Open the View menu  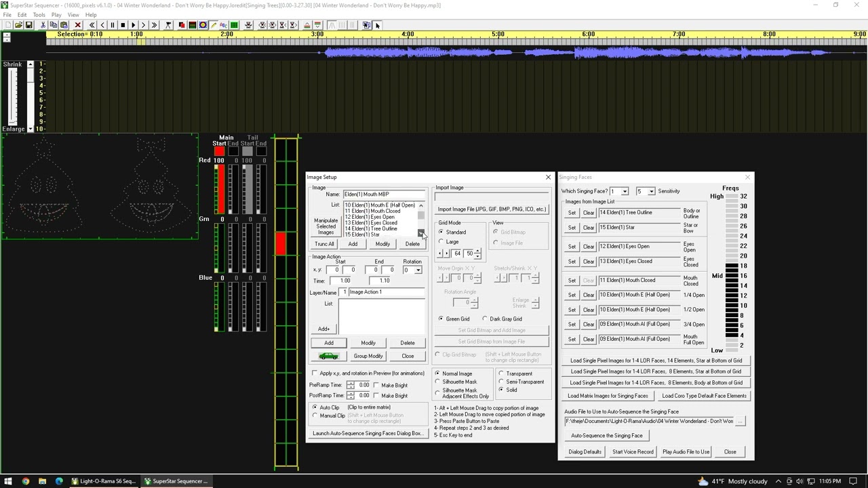pyautogui.click(x=73, y=14)
